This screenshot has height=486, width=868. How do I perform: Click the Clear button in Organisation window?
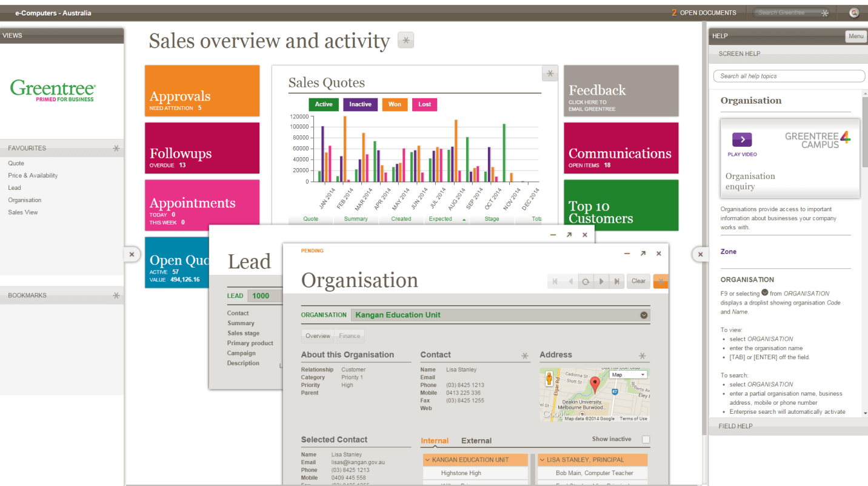639,282
